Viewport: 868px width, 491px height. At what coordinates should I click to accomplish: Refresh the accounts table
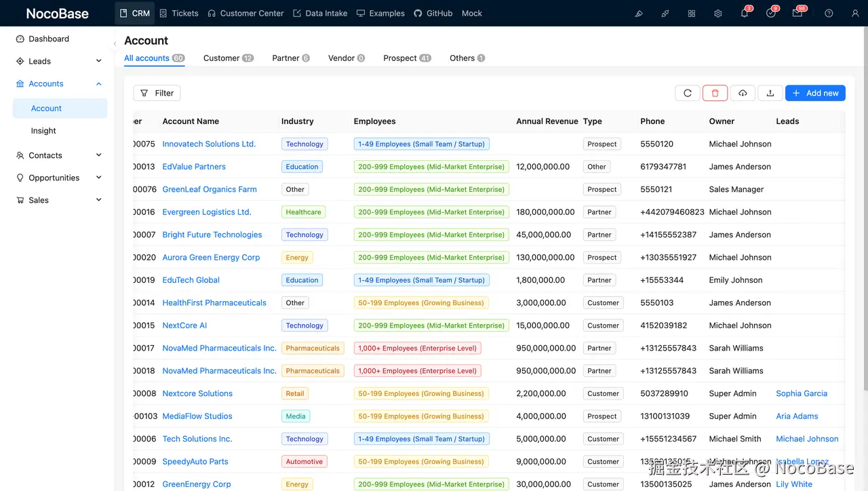coord(687,93)
